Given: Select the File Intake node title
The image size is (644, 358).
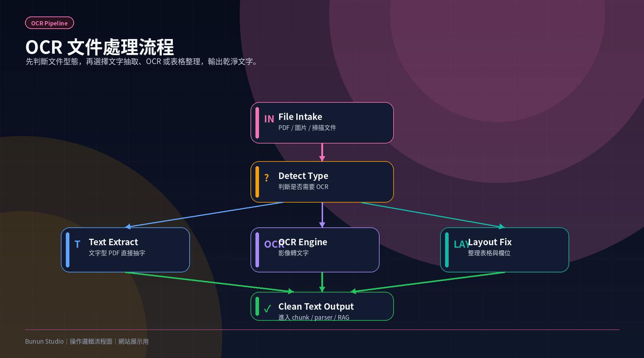Looking at the screenshot, I should coord(300,117).
